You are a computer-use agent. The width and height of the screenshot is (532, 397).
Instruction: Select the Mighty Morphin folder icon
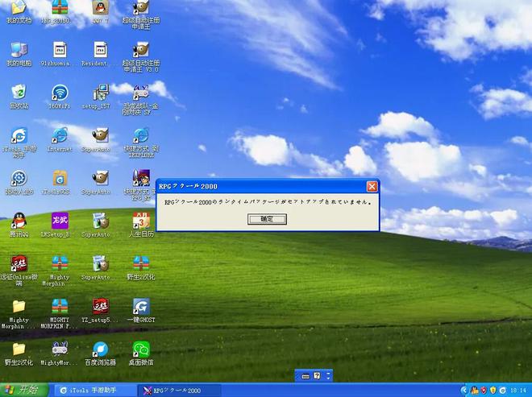tap(18, 314)
